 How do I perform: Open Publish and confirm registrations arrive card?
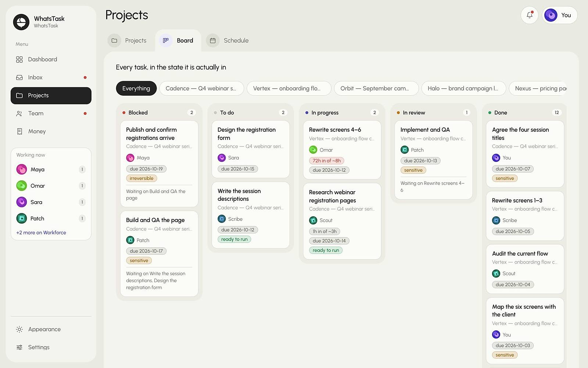159,164
